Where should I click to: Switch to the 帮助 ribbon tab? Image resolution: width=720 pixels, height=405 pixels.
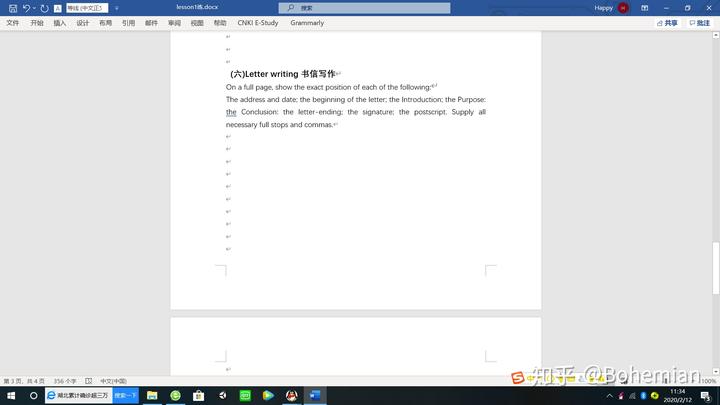220,23
